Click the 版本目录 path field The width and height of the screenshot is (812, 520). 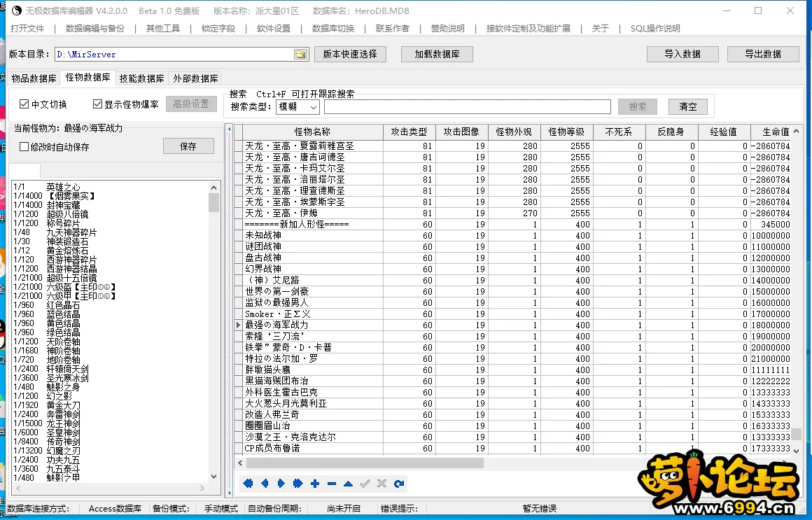(x=174, y=54)
